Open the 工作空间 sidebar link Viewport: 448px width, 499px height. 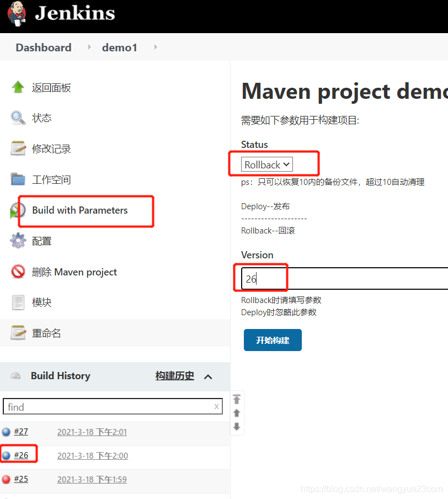tap(51, 179)
